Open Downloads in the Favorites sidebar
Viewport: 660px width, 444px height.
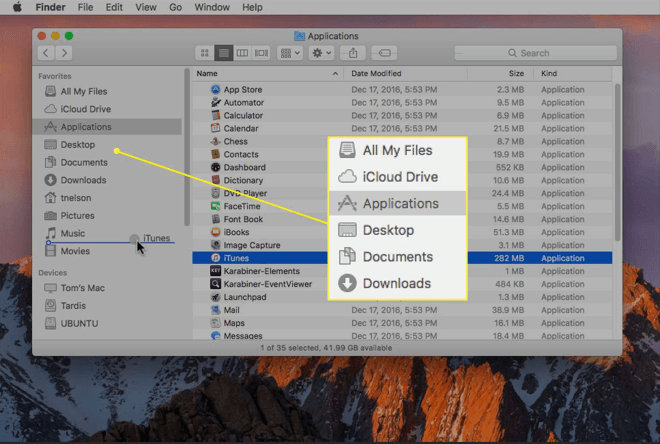click(83, 180)
